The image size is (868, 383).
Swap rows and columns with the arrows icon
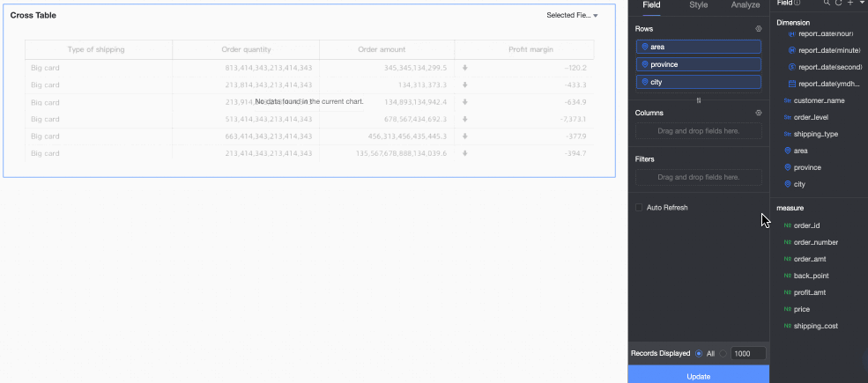point(699,100)
